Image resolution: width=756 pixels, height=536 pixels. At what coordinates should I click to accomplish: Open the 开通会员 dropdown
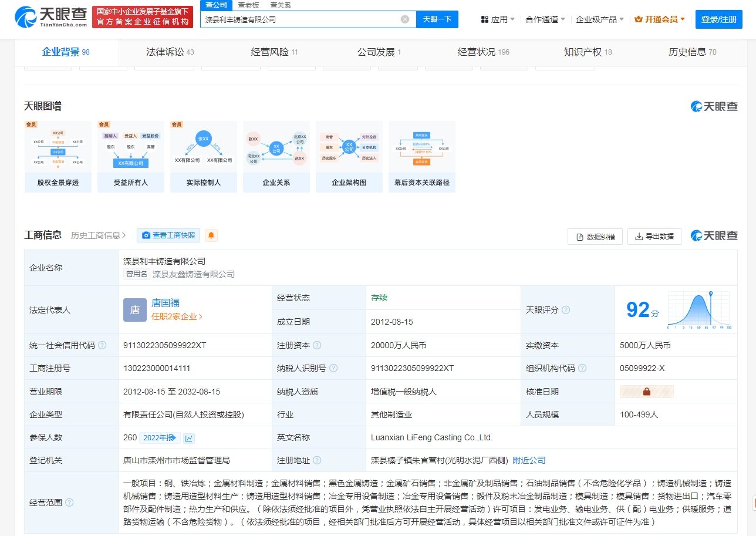(660, 19)
